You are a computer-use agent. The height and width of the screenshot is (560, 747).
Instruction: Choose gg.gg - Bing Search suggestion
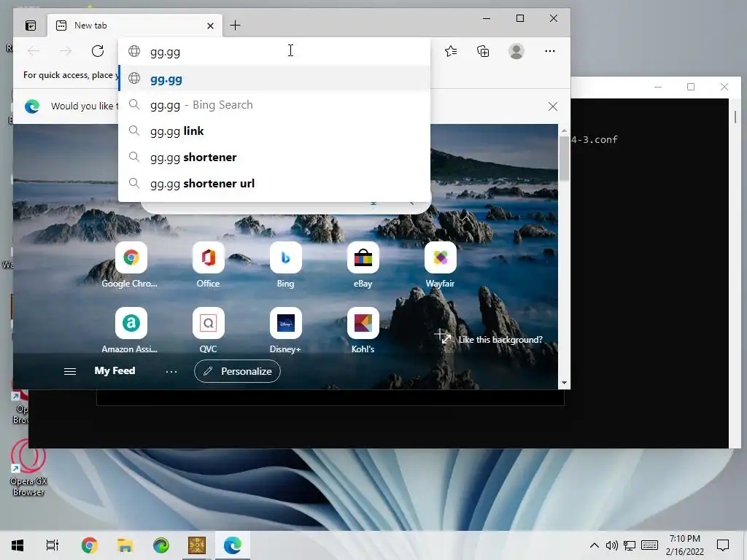click(274, 105)
